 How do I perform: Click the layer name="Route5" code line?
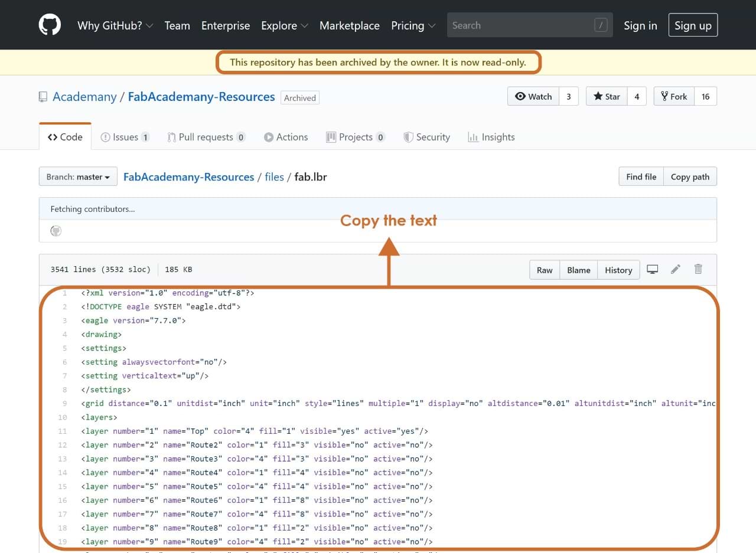click(257, 486)
